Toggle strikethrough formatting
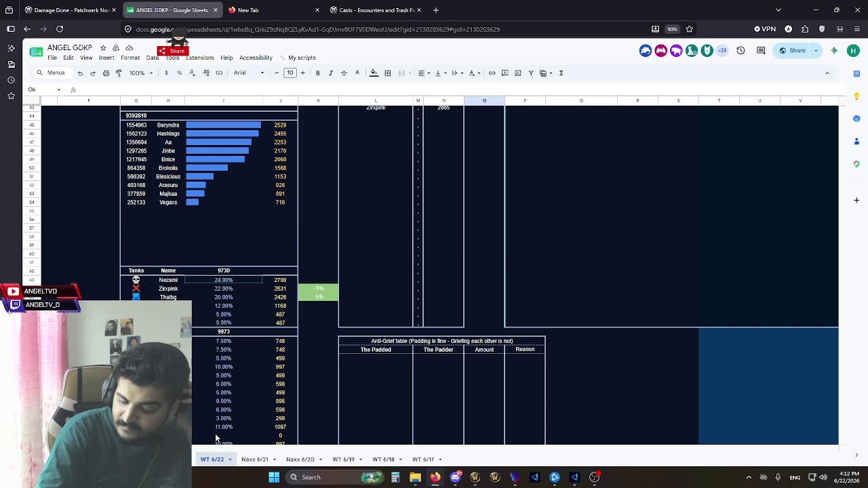The image size is (868, 488). pyautogui.click(x=344, y=73)
